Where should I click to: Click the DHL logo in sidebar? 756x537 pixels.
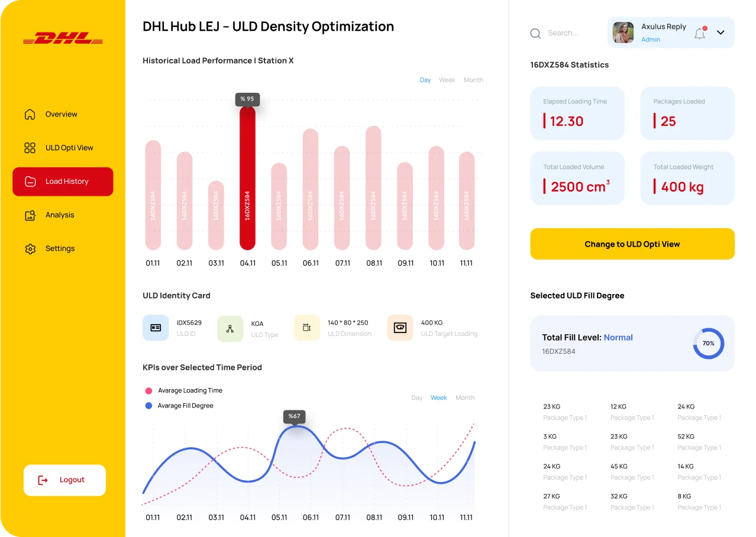coord(63,38)
